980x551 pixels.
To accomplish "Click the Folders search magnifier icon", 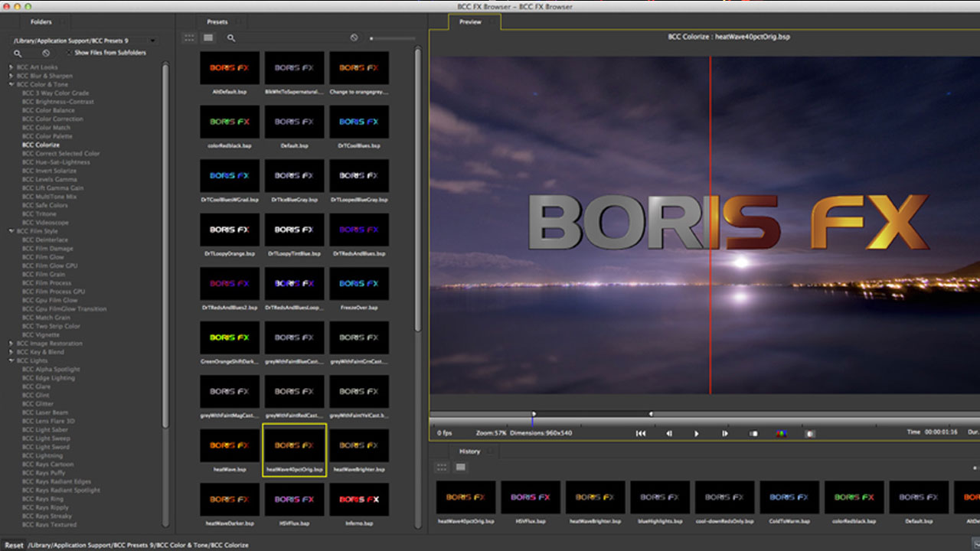I will click(x=18, y=53).
